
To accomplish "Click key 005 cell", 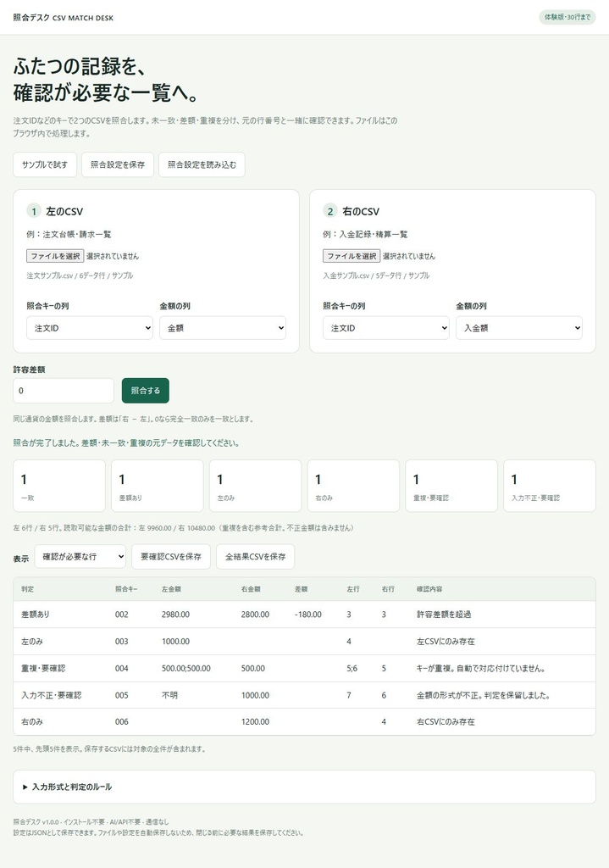I will tap(122, 695).
